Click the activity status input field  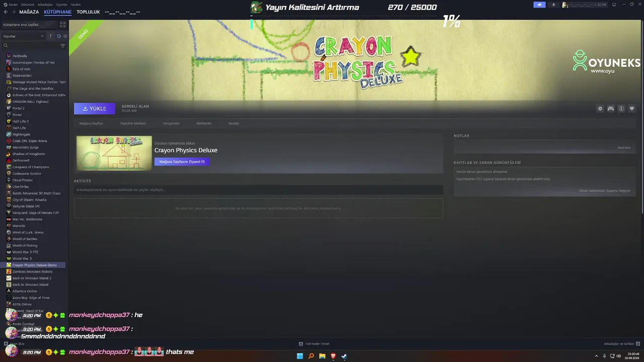point(259,190)
